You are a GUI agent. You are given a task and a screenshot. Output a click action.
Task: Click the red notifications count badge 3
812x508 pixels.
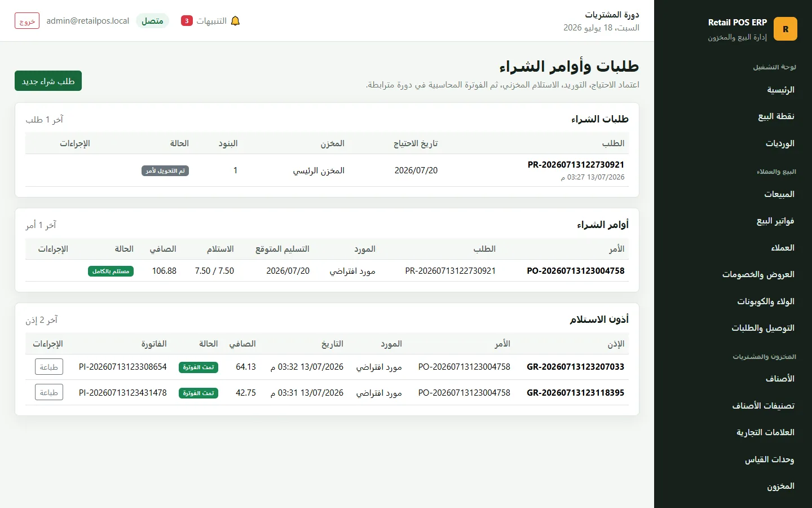coord(187,21)
